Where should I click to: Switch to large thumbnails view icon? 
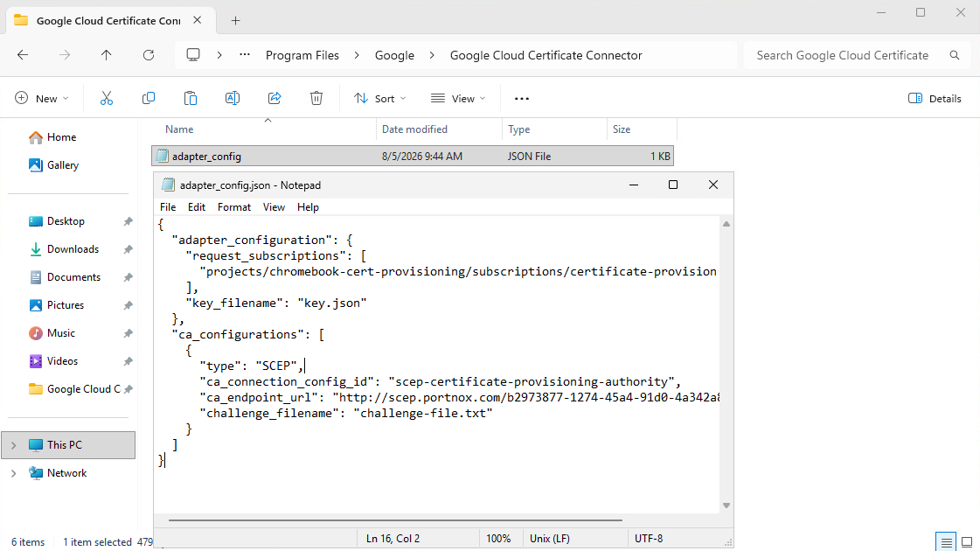click(x=967, y=541)
